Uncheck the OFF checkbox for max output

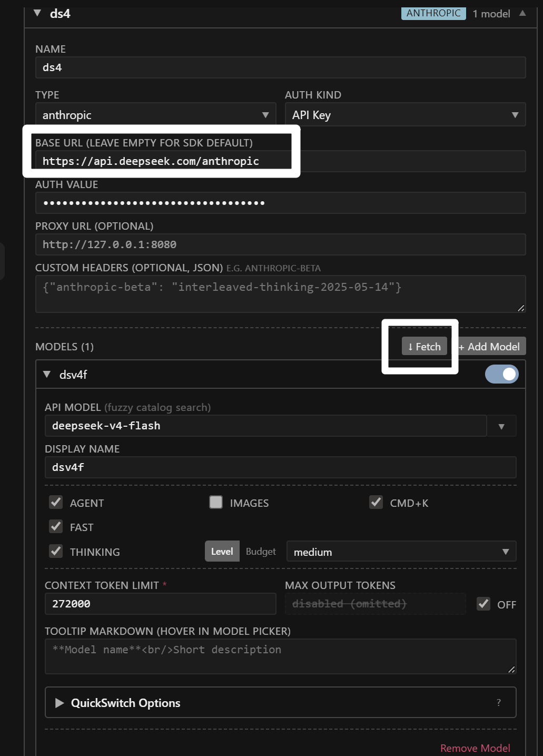(483, 604)
